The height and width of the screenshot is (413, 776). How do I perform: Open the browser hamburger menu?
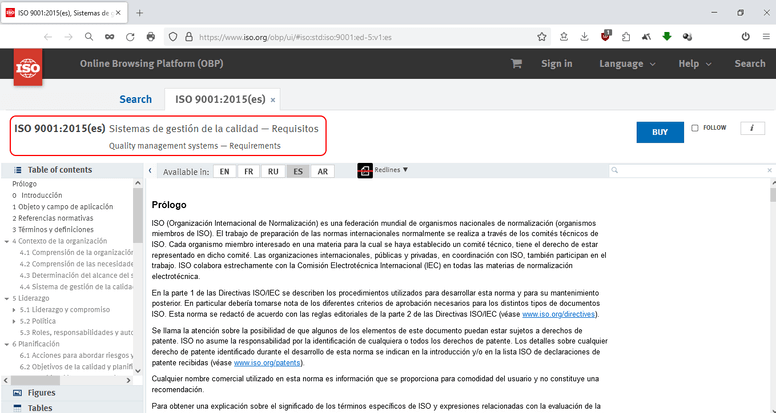(766, 37)
